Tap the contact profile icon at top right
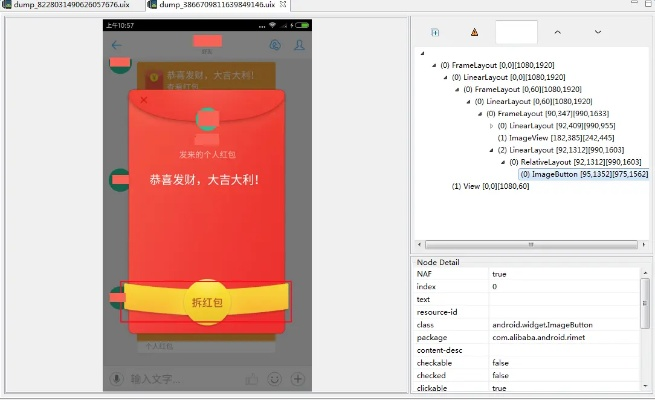Image resolution: width=655 pixels, height=400 pixels. 298,45
